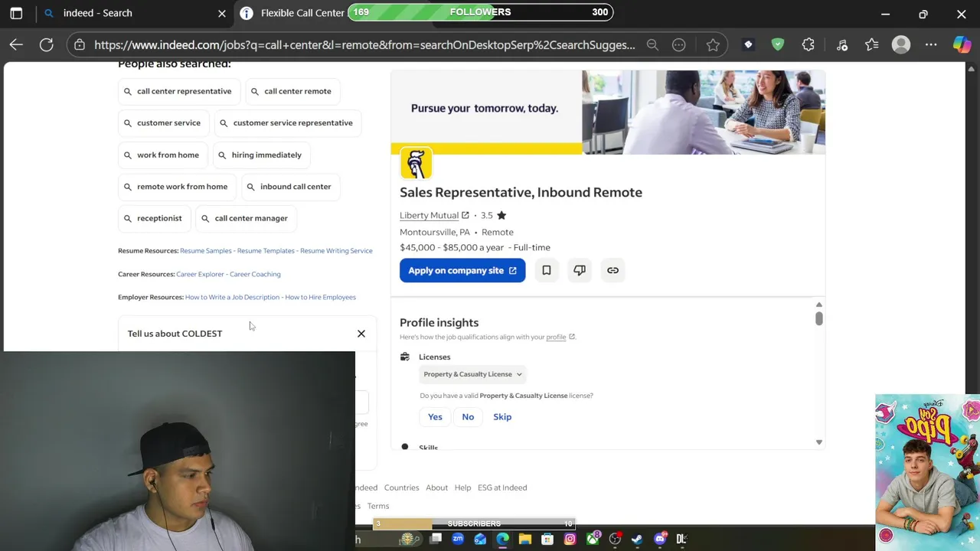Click the job panel scroll down arrow

[x=818, y=442]
